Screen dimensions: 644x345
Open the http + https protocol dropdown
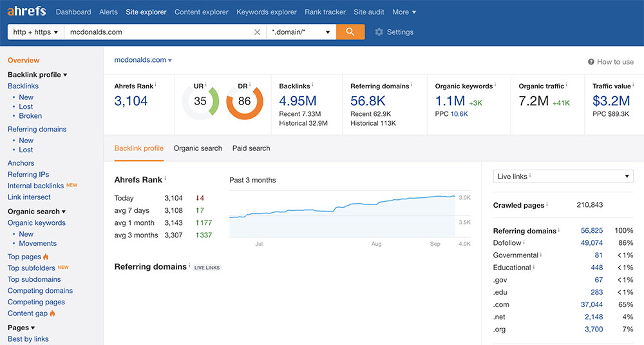coord(35,32)
